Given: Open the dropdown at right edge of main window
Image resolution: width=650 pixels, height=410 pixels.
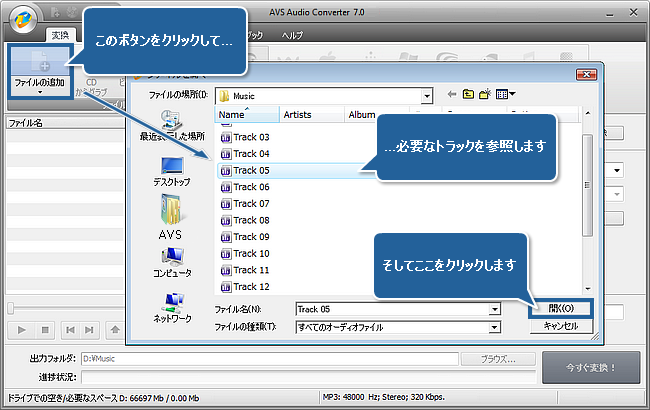Looking at the screenshot, I should pyautogui.click(x=616, y=170).
